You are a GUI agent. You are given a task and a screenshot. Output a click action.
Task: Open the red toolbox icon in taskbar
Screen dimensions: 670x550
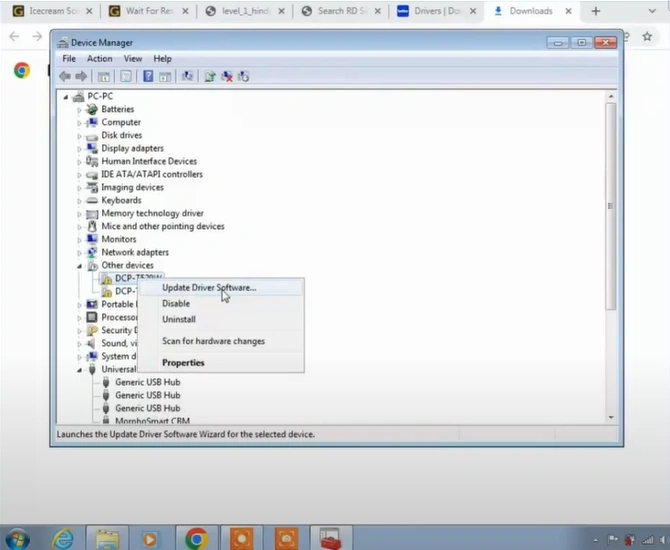pyautogui.click(x=330, y=537)
